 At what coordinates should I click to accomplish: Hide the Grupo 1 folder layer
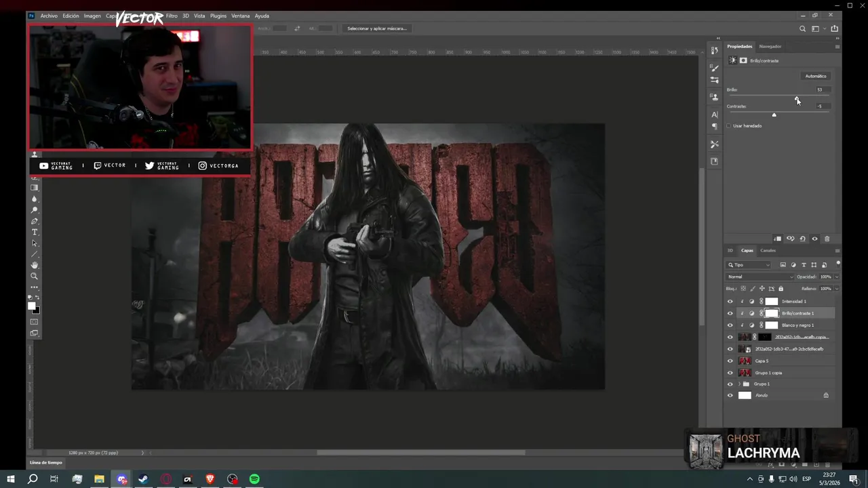[730, 384]
